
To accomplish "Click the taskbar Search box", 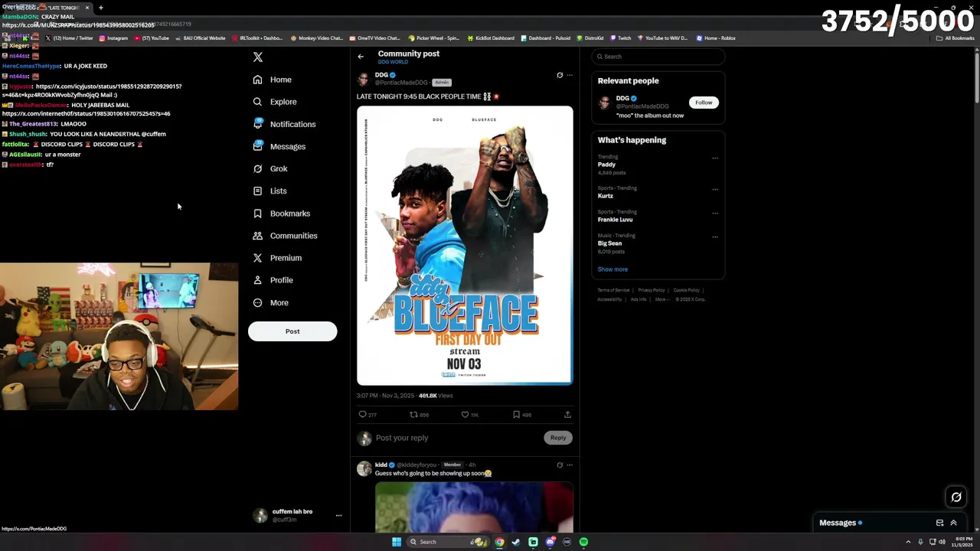I will click(449, 542).
